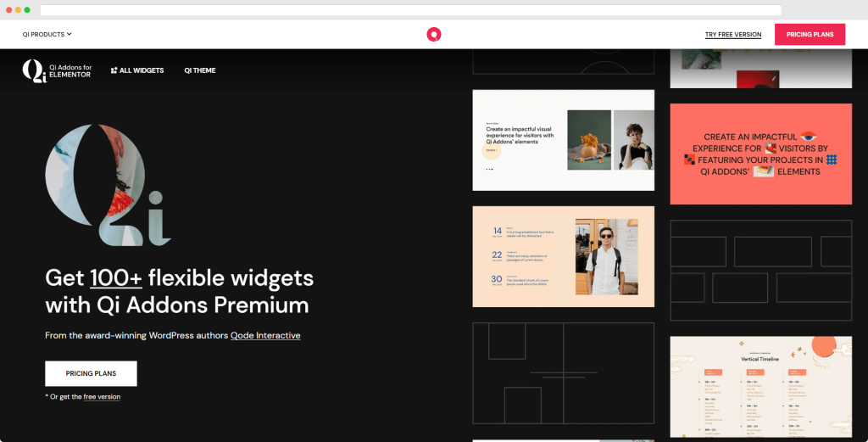
Task: Click the blue grid icon in coral card
Action: 832,159
